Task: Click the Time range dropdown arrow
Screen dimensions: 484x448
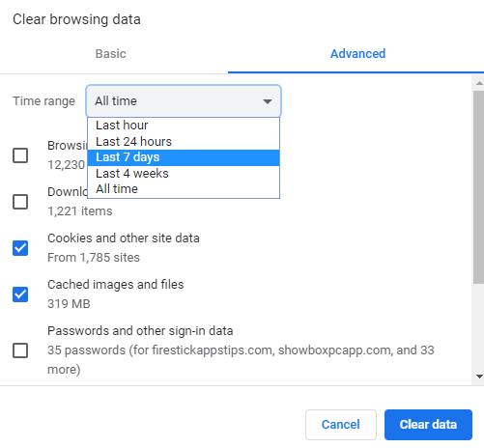Action: (268, 101)
